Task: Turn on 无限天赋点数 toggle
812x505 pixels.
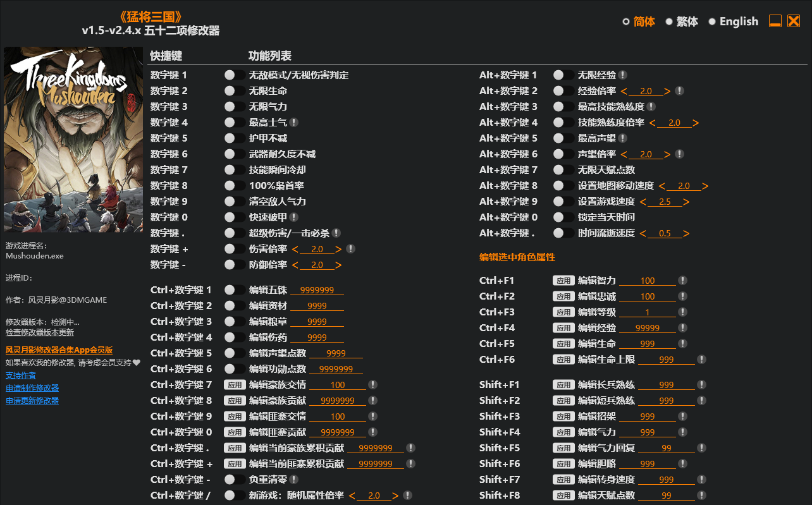Action: pos(563,170)
